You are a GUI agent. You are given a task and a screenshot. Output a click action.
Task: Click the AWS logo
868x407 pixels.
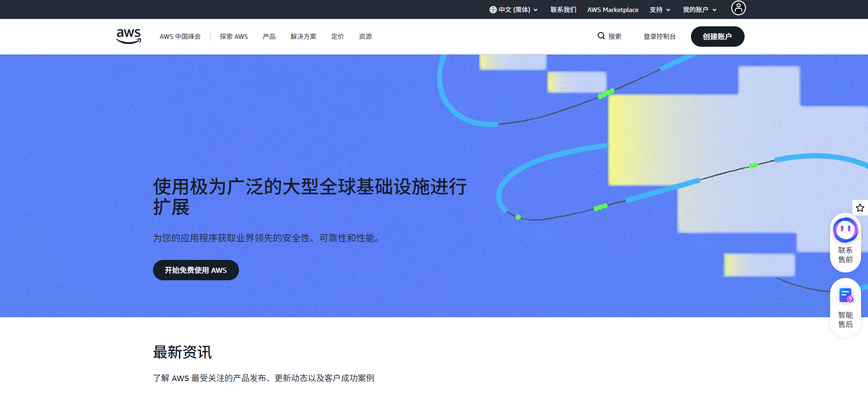tap(128, 36)
